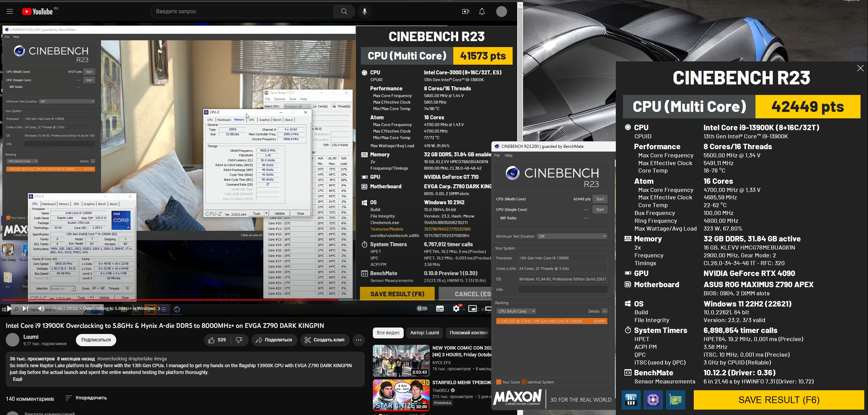The height and width of the screenshot is (415, 868).
Task: Mute the video volume
Action: (41, 309)
